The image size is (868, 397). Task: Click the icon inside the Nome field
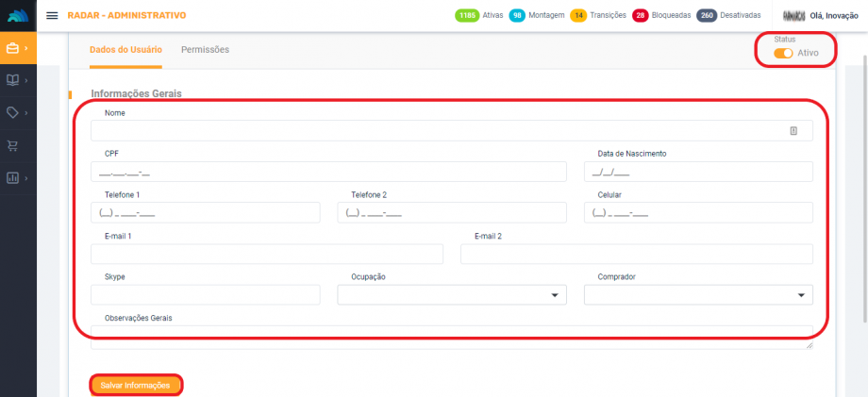793,131
